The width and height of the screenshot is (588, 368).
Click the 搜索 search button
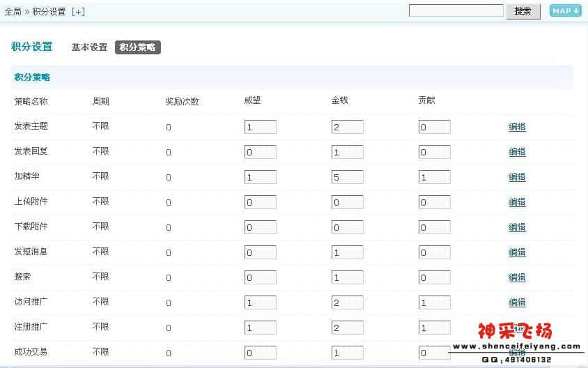point(523,11)
